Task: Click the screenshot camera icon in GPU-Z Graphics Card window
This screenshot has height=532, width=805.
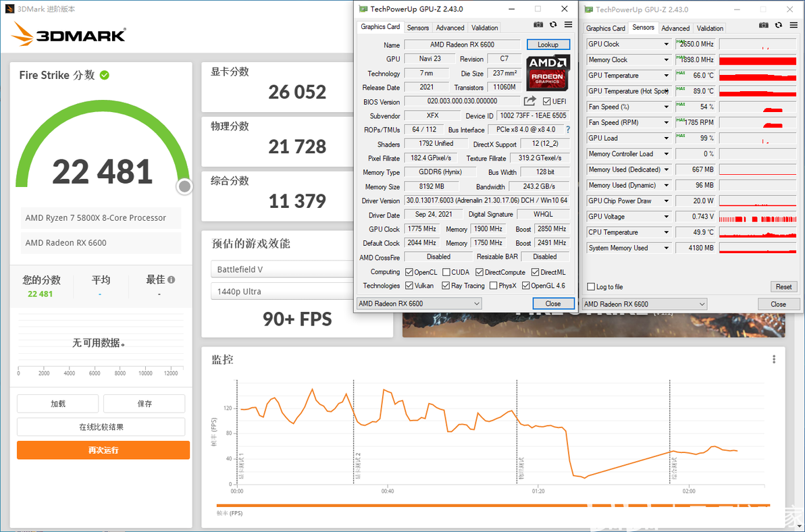Action: tap(538, 24)
